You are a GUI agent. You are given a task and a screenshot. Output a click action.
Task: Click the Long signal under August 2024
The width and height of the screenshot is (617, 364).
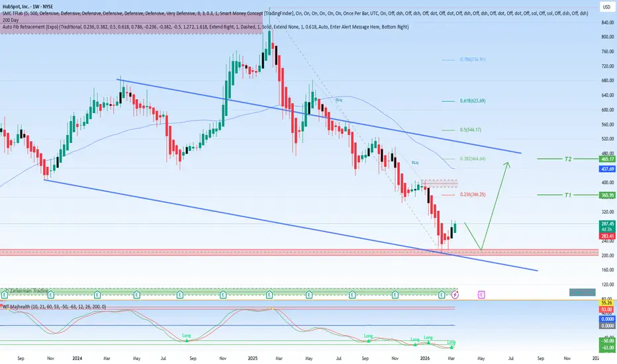tap(187, 336)
